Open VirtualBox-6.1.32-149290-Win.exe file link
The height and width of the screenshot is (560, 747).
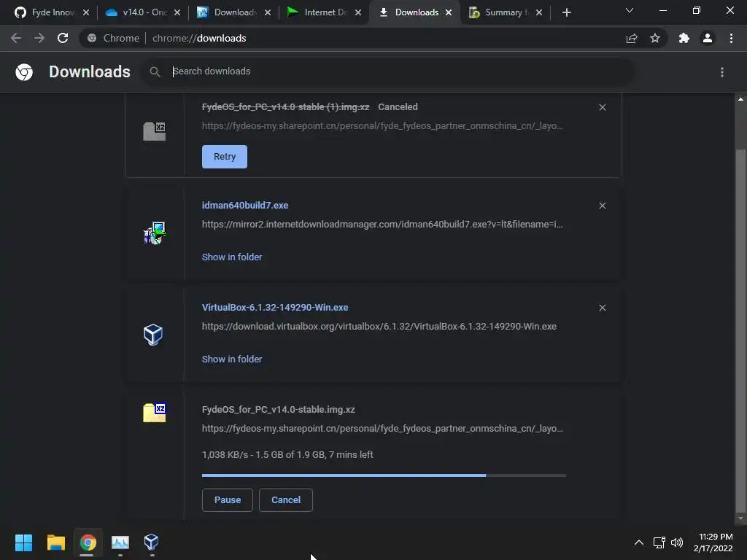point(275,308)
